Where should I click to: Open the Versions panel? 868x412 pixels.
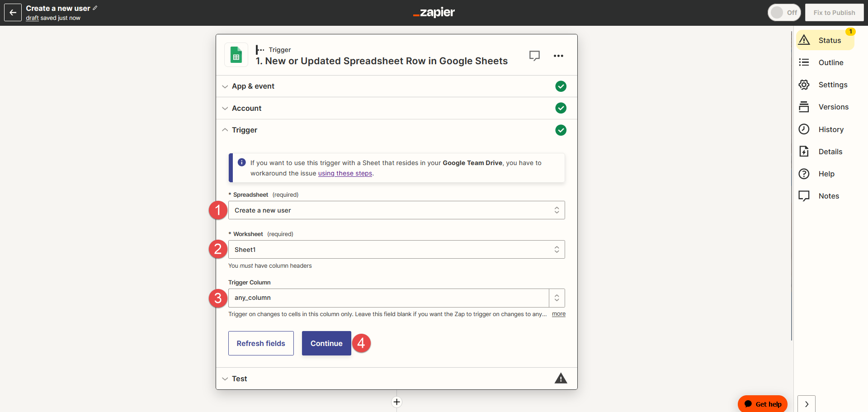[825, 107]
